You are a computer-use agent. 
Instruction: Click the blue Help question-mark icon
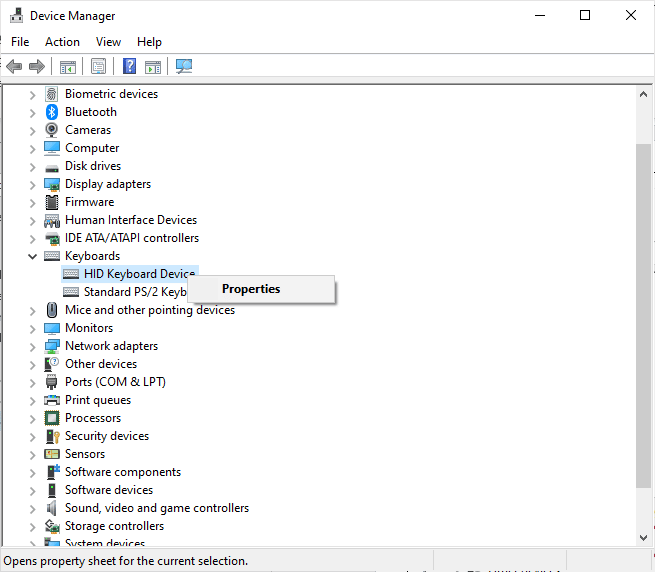tap(129, 66)
